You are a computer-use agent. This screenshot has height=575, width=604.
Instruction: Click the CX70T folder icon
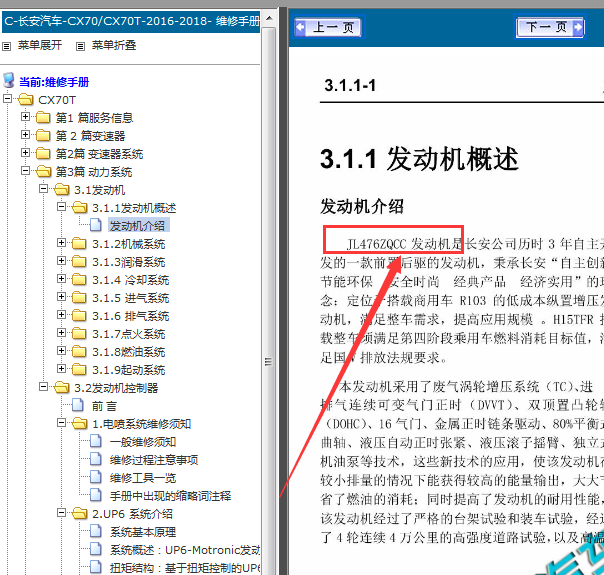(25, 99)
